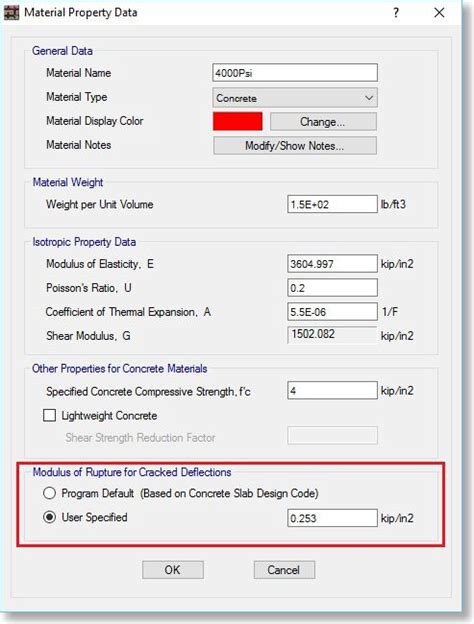The image size is (474, 624).
Task: Click the 'Material Display Color' label
Action: pos(95,121)
